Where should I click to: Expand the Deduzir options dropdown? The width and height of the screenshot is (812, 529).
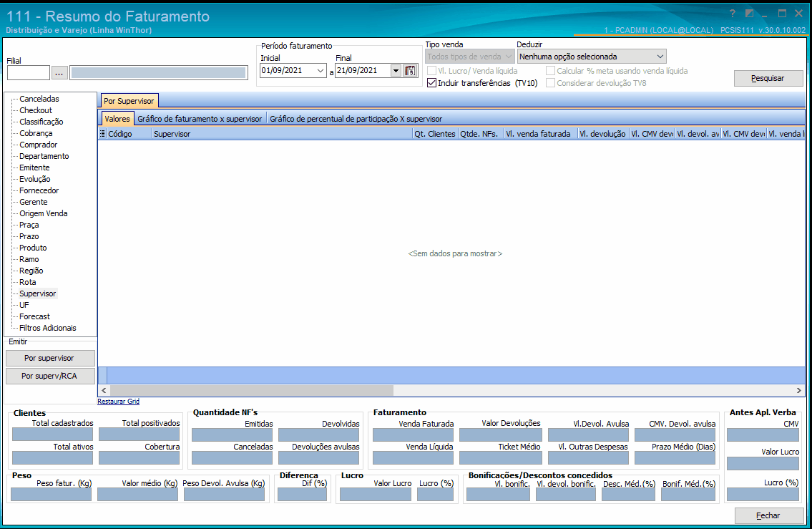660,57
